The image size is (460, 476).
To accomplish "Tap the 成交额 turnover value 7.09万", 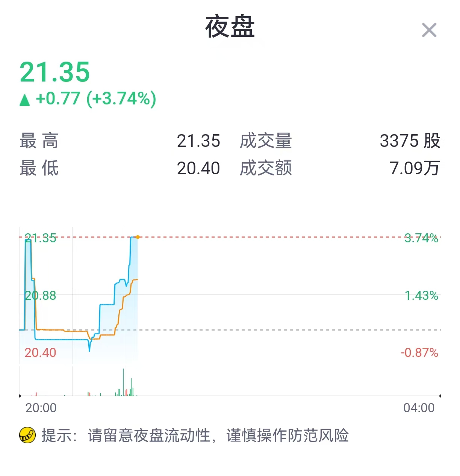I will (x=415, y=168).
